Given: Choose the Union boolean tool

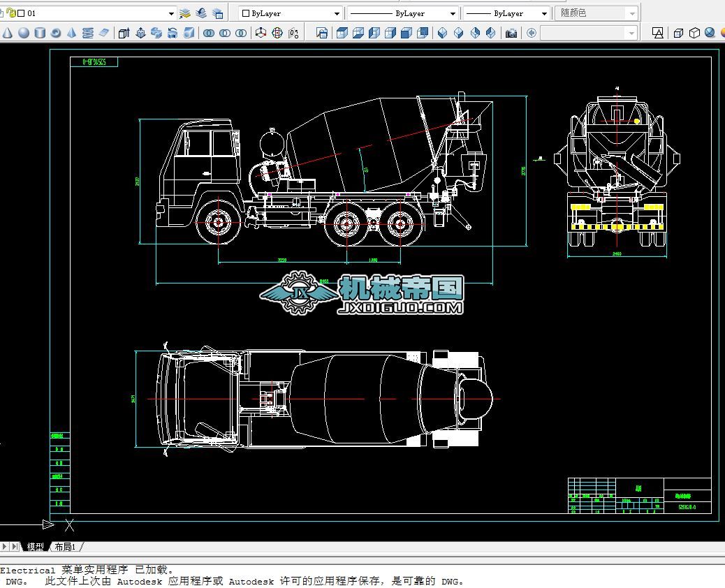Looking at the screenshot, I should click(208, 33).
